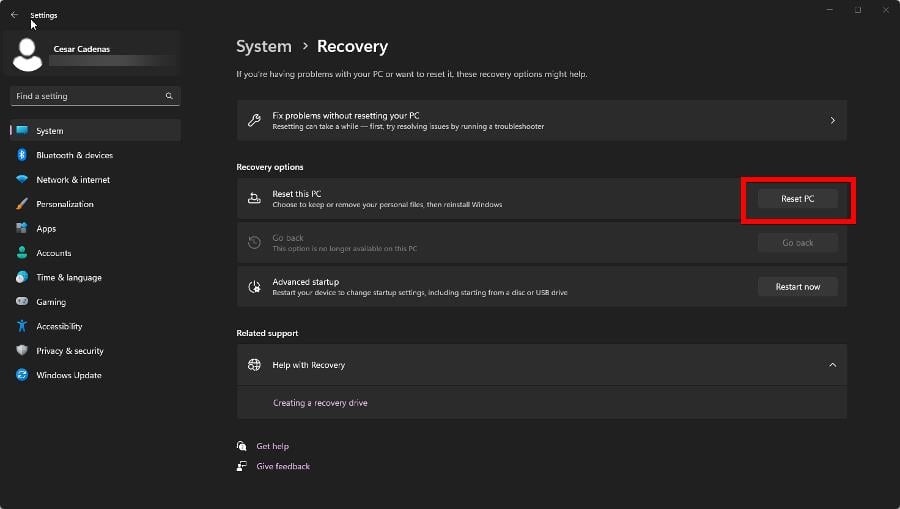Viewport: 900px width, 509px height.
Task: Click the Give feedback link
Action: [283, 466]
